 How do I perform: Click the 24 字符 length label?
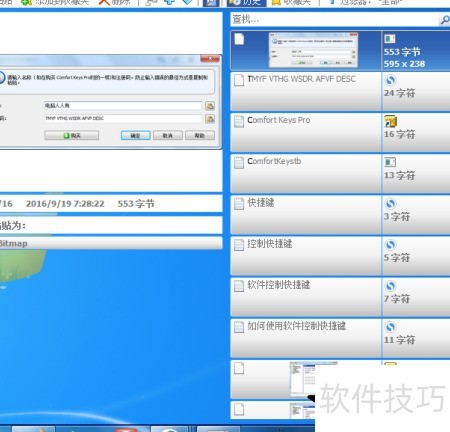point(399,93)
